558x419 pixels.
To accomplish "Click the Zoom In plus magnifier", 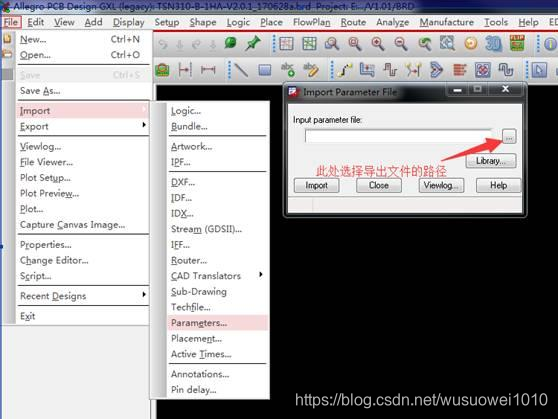I will 378,43.
